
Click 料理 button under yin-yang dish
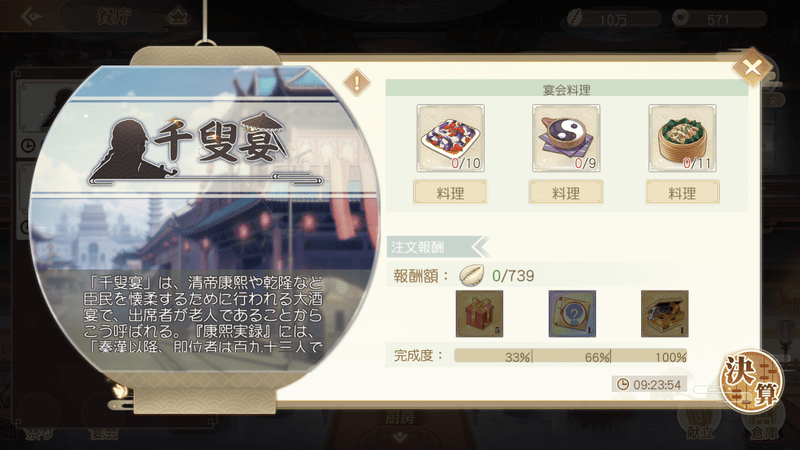(x=566, y=193)
